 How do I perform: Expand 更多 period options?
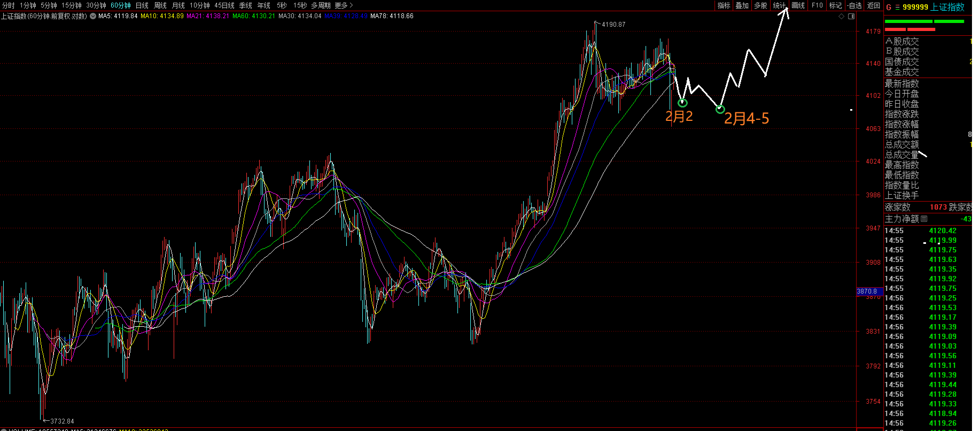click(344, 5)
